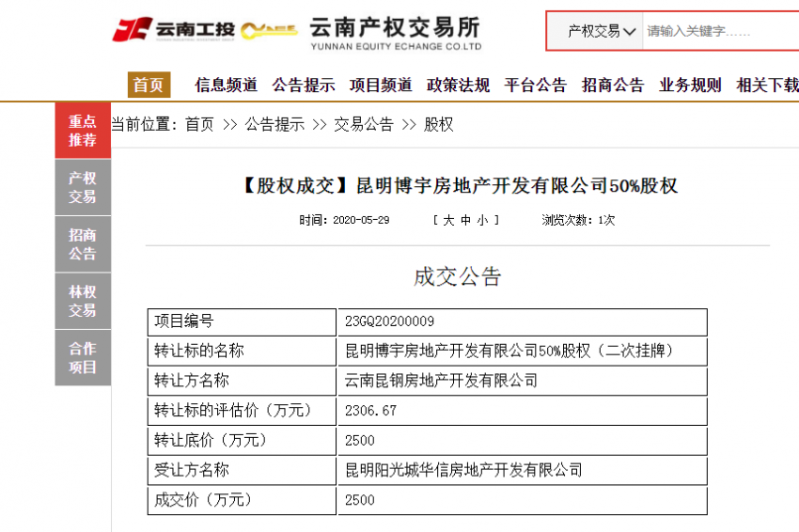This screenshot has height=532, width=799.
Task: Follow the 首页 breadcrumb link
Action: 199,124
